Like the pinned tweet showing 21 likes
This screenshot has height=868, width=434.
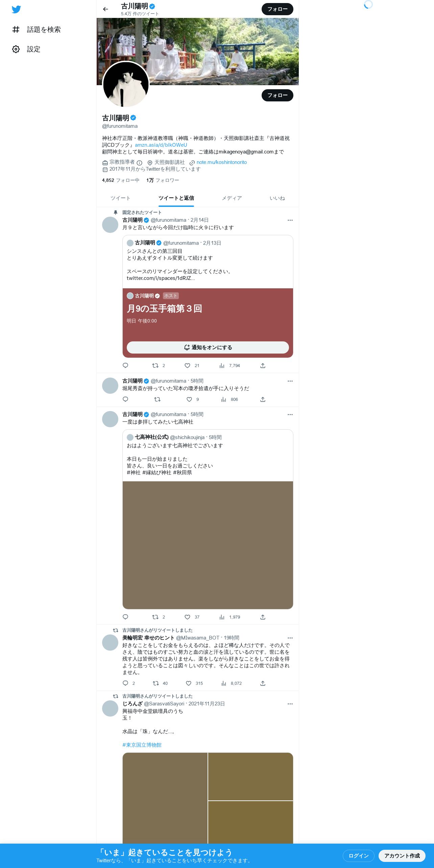(x=188, y=365)
